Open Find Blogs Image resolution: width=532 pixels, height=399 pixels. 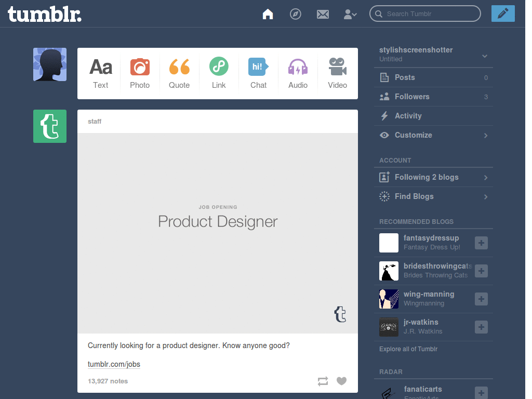[433, 196]
